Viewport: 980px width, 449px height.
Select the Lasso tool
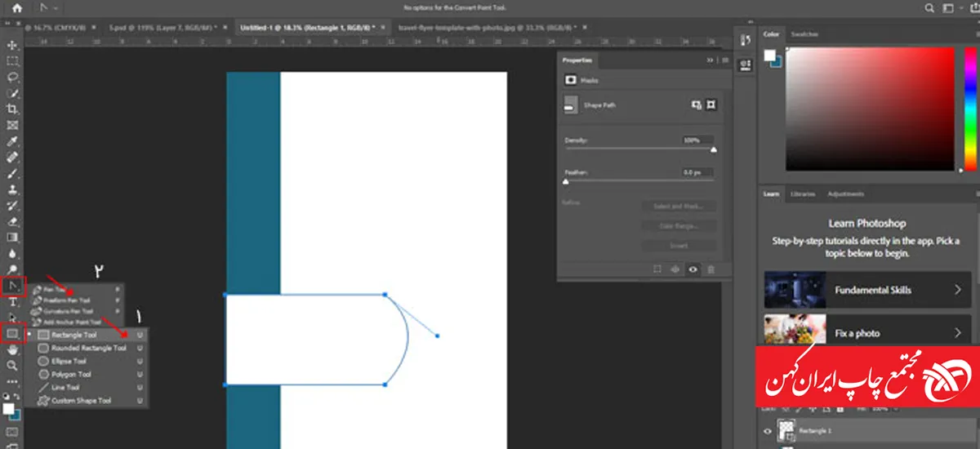(x=12, y=78)
